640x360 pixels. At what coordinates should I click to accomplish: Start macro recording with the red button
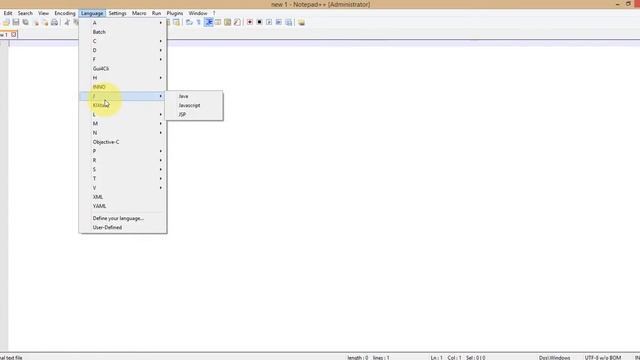(x=249, y=22)
